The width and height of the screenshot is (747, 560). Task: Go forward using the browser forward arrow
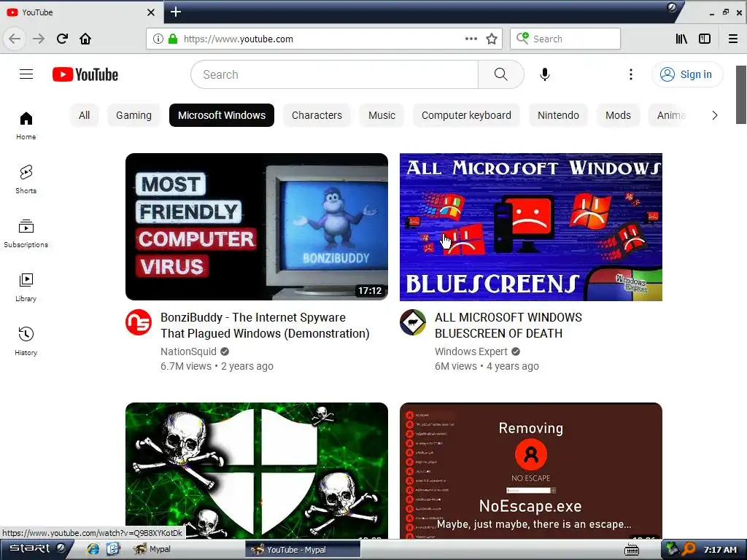click(39, 39)
